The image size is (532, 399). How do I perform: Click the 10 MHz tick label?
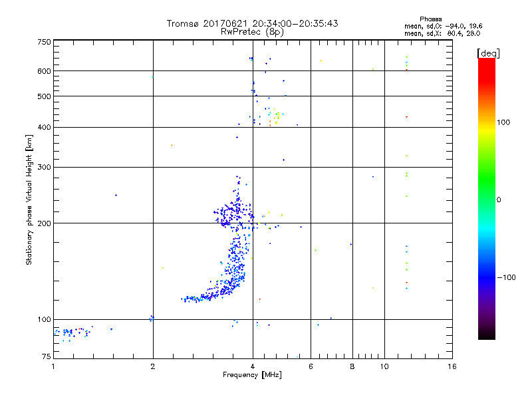[384, 366]
